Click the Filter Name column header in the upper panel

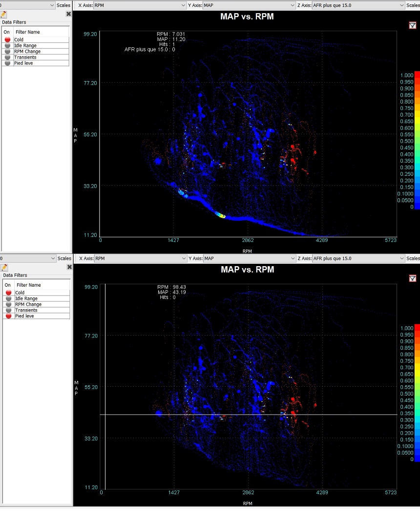pos(28,32)
